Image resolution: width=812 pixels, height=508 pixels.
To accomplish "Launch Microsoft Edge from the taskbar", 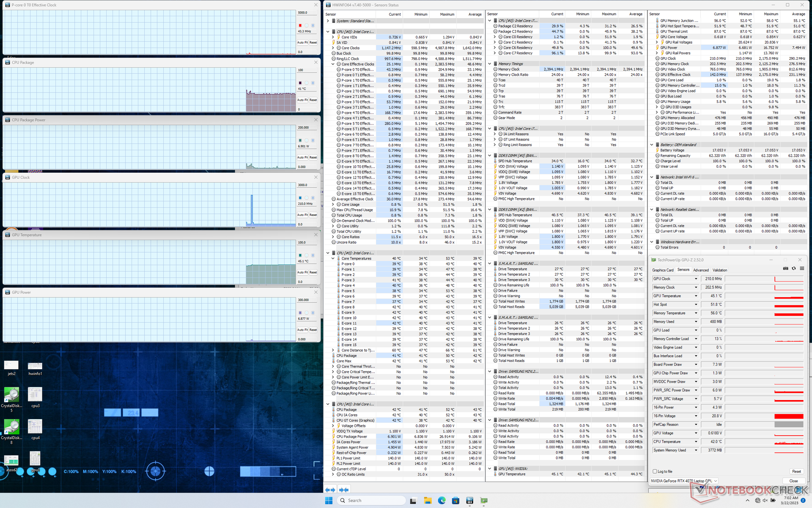I will [442, 500].
